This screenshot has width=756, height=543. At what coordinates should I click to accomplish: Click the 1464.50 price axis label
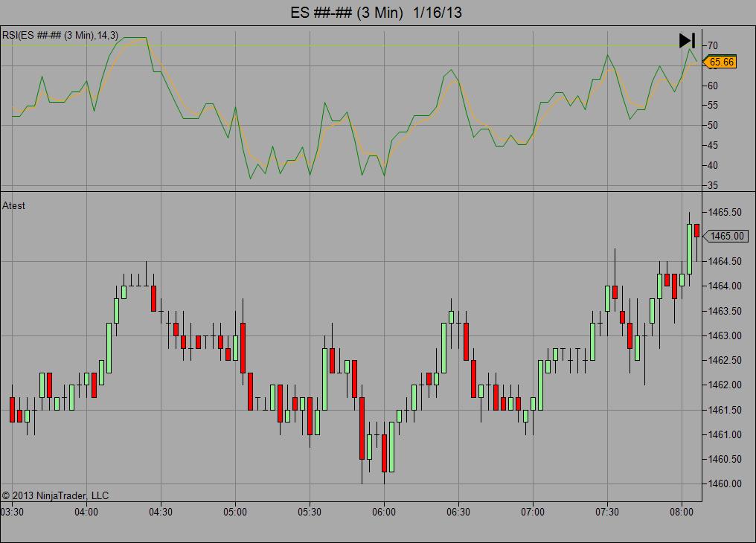tap(725, 262)
